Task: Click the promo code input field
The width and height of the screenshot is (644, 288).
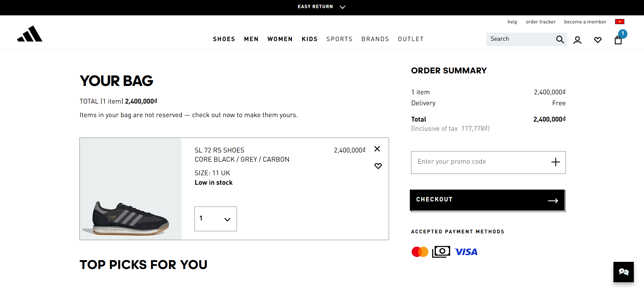Action: tap(479, 162)
